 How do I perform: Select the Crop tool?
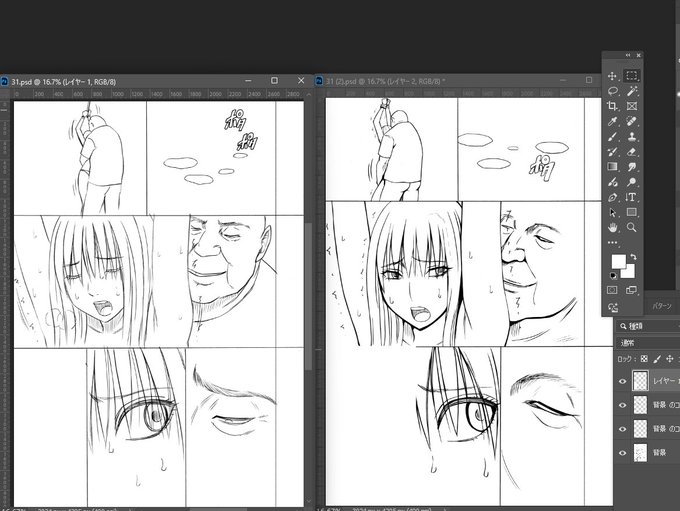tap(612, 106)
